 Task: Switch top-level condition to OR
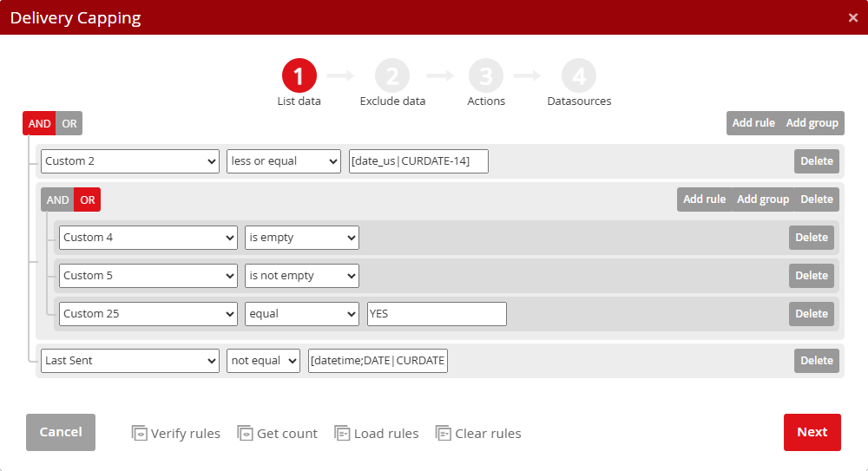pos(69,123)
